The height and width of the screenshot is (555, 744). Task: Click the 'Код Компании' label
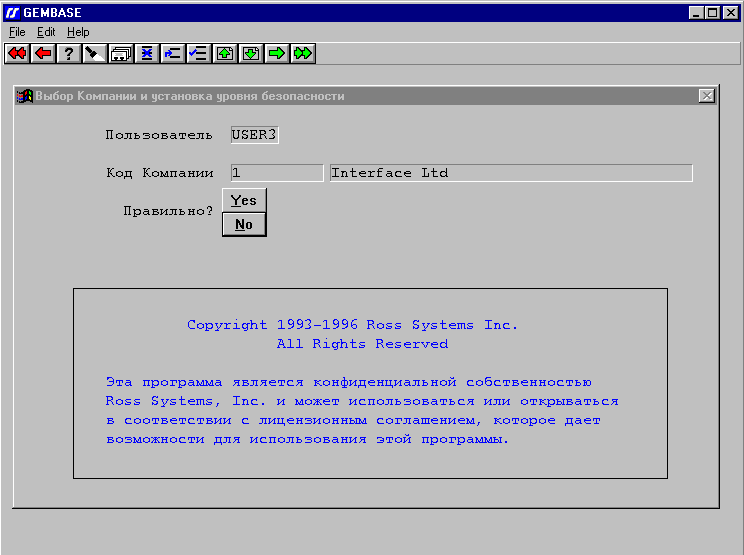(160, 173)
